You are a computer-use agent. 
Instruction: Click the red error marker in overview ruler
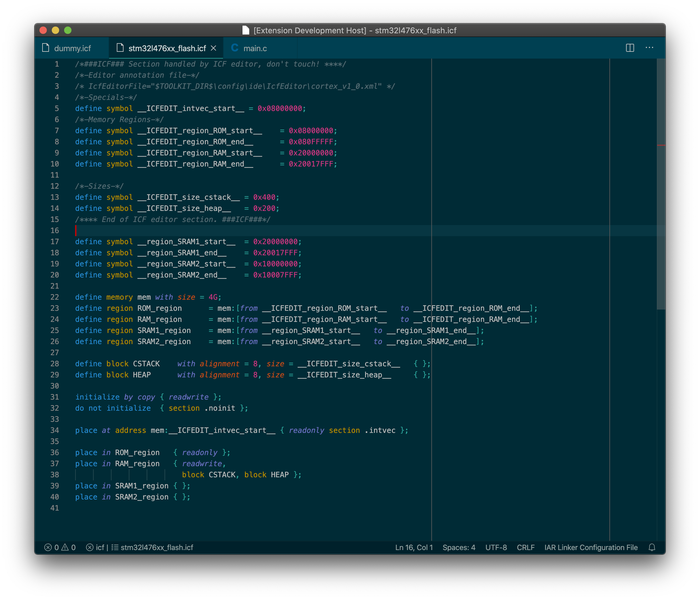pyautogui.click(x=661, y=145)
